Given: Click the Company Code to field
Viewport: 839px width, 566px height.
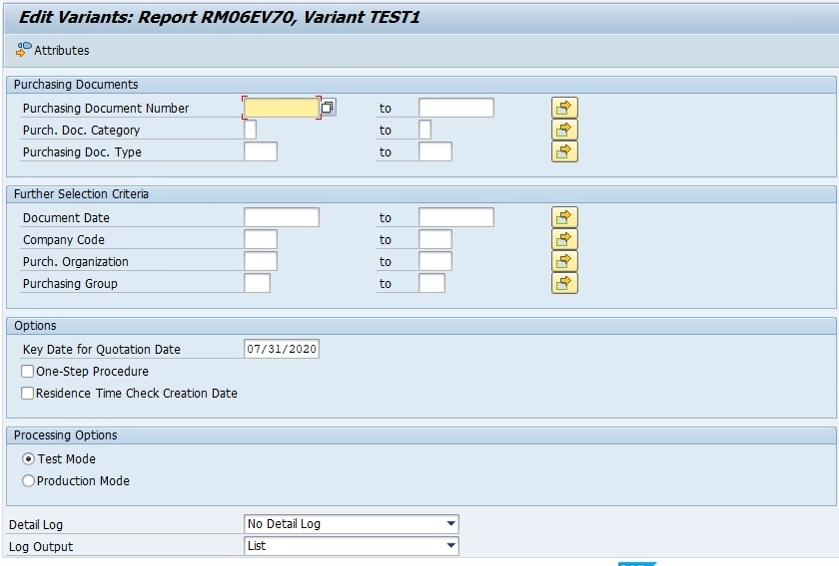Looking at the screenshot, I should tap(436, 240).
